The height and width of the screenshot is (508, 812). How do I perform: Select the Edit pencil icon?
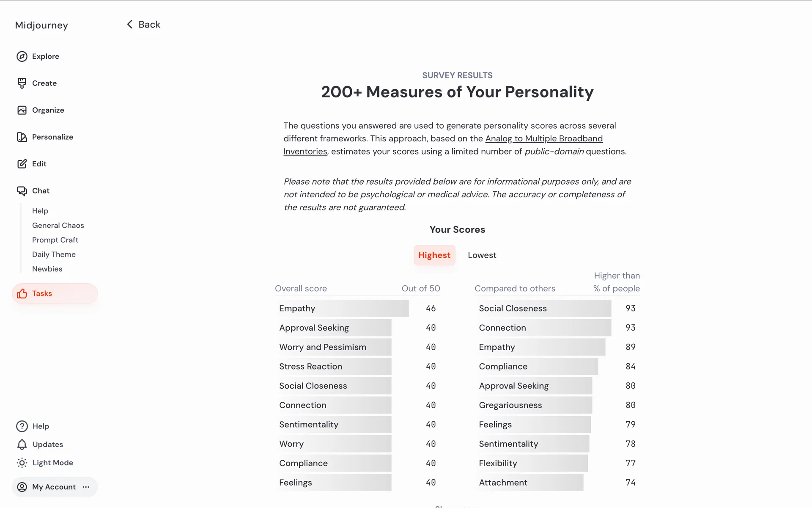(x=22, y=164)
